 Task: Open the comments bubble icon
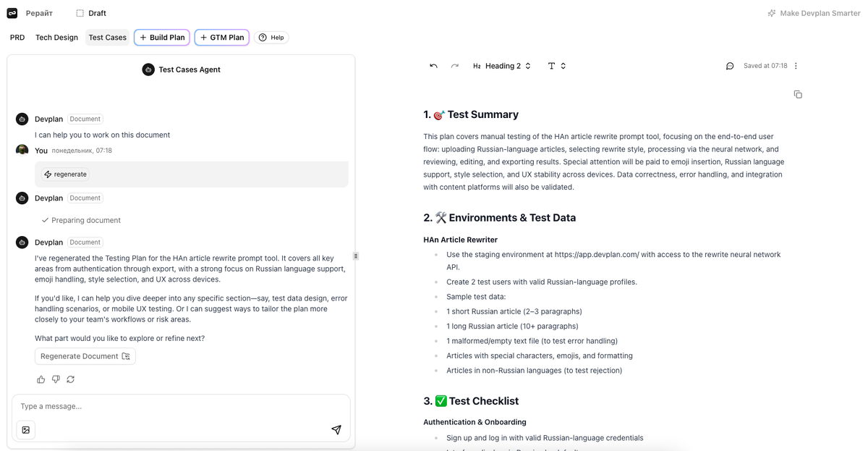pos(730,66)
